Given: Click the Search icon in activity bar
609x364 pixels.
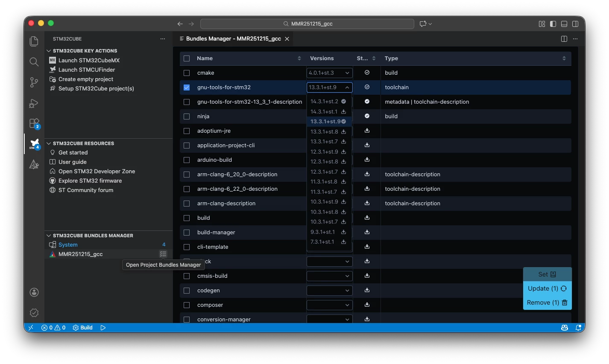Looking at the screenshot, I should click(x=34, y=62).
